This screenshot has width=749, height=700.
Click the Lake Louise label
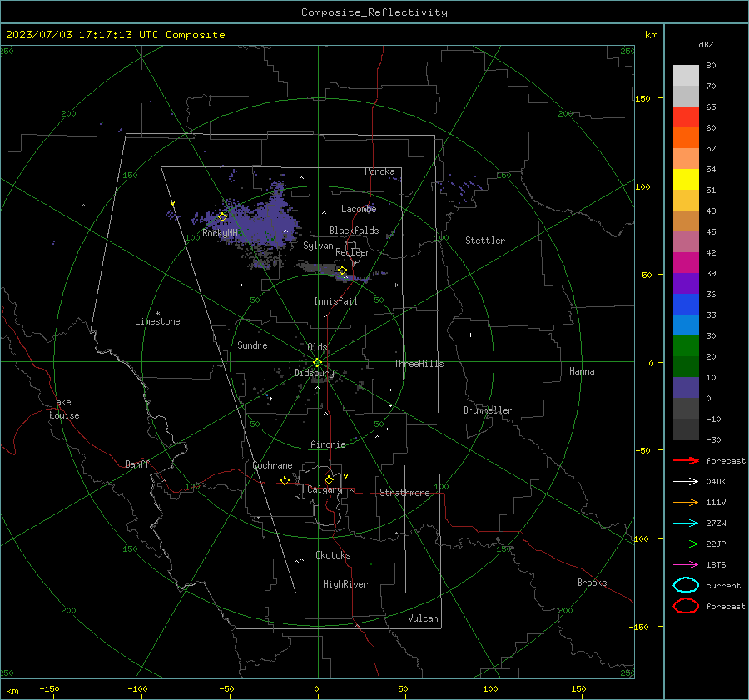(x=64, y=409)
